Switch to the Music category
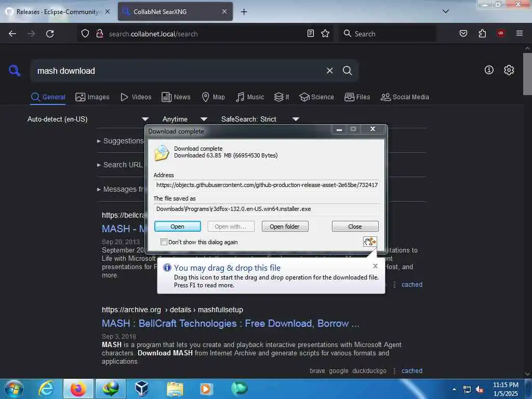 pos(250,97)
